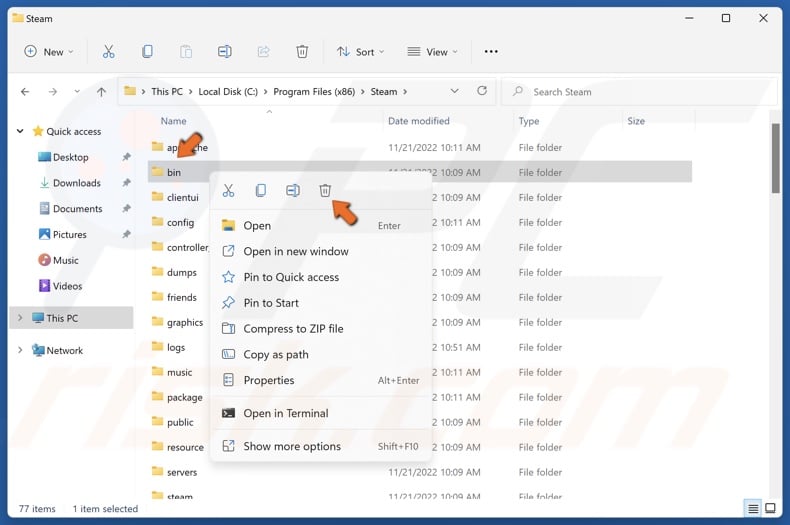The height and width of the screenshot is (525, 790).
Task: Select Pin to Quick access
Action: pos(321,277)
